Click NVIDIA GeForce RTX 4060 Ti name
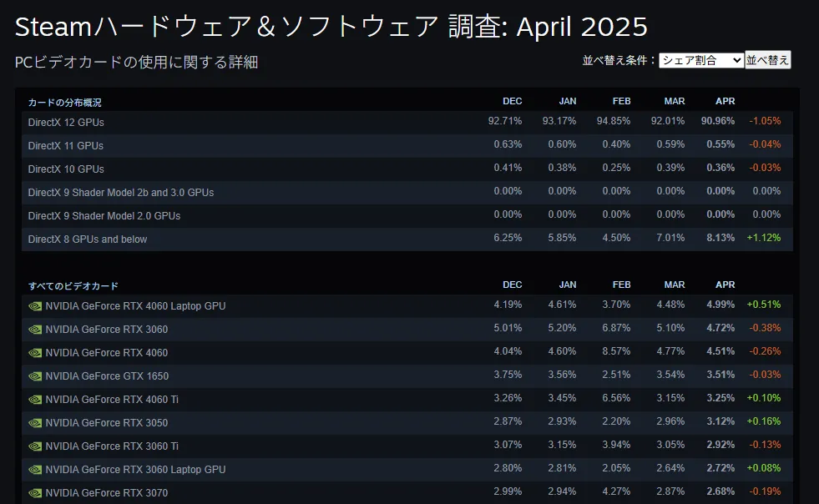Image resolution: width=819 pixels, height=504 pixels. pos(112,400)
